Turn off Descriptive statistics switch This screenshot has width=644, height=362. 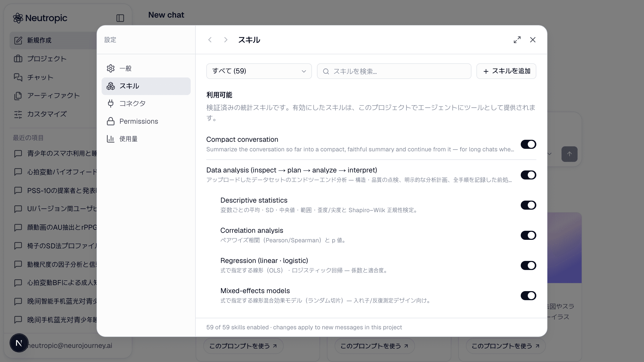point(528,205)
